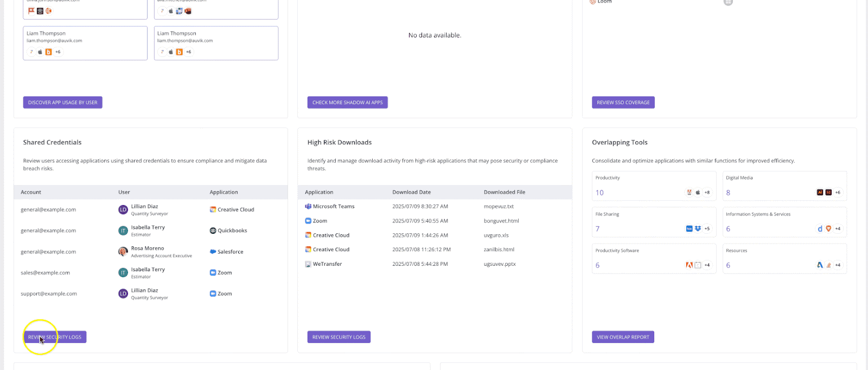Viewport: 868px width, 370px height.
Task: Click the WeTransfer app icon
Action: [x=308, y=264]
